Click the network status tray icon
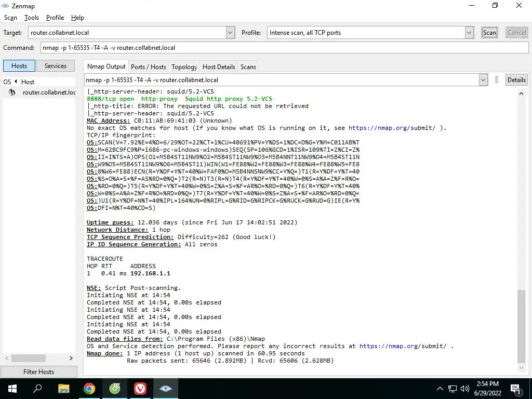 pos(453,389)
